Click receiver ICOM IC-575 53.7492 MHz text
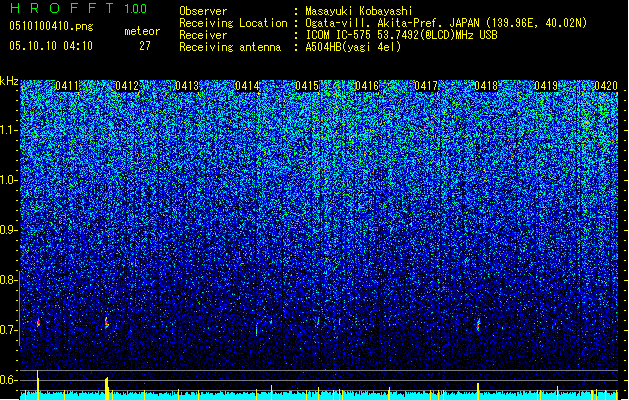 click(x=401, y=35)
